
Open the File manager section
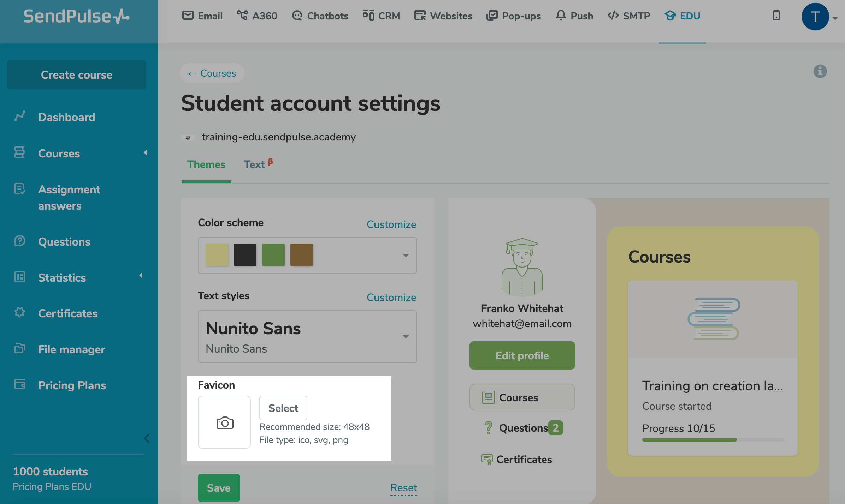(71, 349)
